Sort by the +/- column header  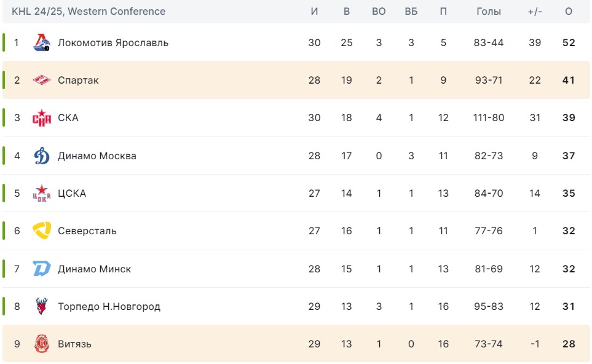pyautogui.click(x=535, y=12)
